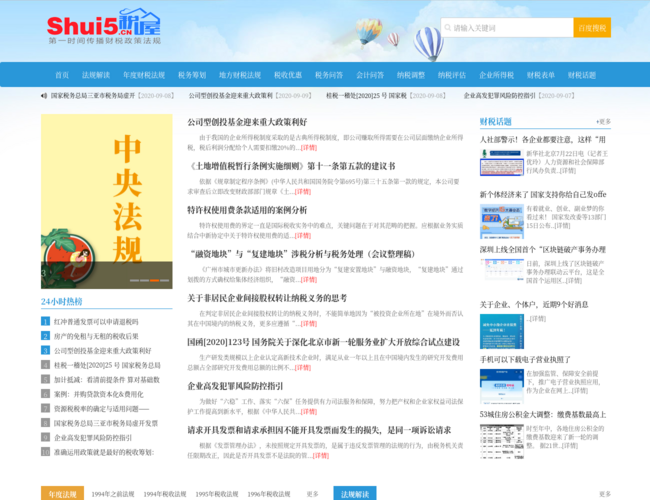Click the 百度搜搜 search button

pyautogui.click(x=592, y=28)
